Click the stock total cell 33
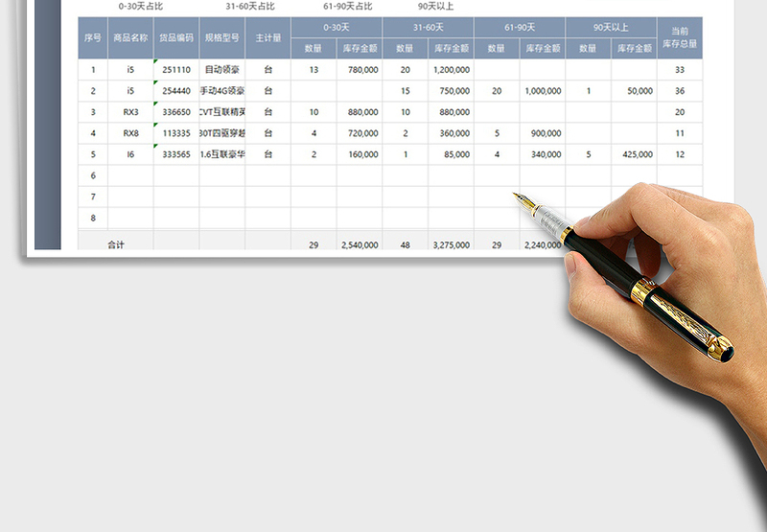This screenshot has height=532, width=767. tap(680, 70)
